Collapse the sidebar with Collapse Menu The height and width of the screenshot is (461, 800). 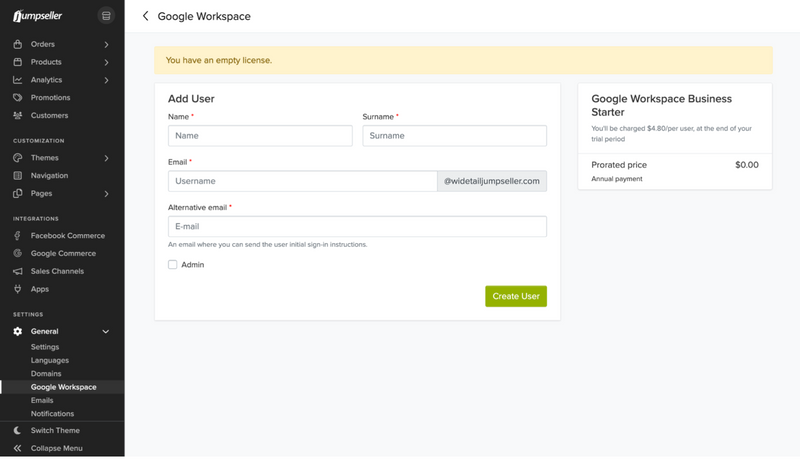(56, 449)
